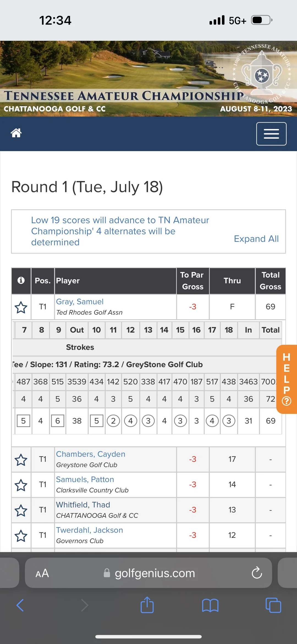The height and width of the screenshot is (644, 297).
Task: Tap the golfgenius.com address bar
Action: [154, 573]
